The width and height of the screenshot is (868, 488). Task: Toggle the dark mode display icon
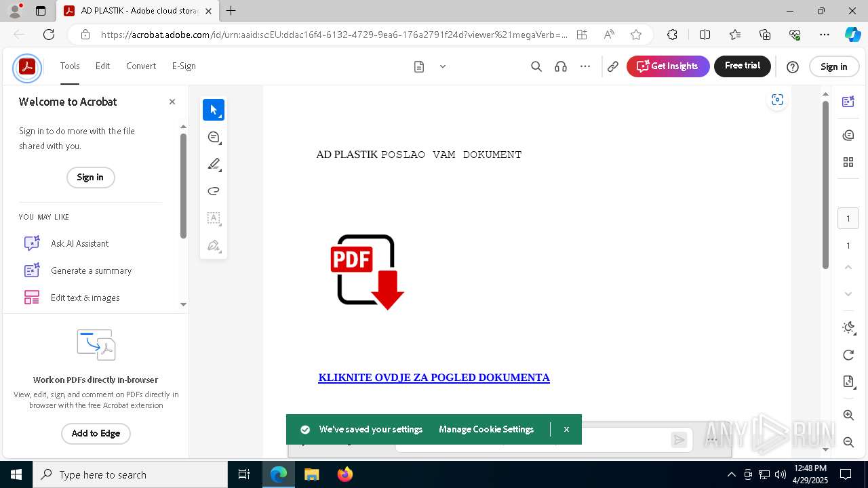tap(848, 328)
